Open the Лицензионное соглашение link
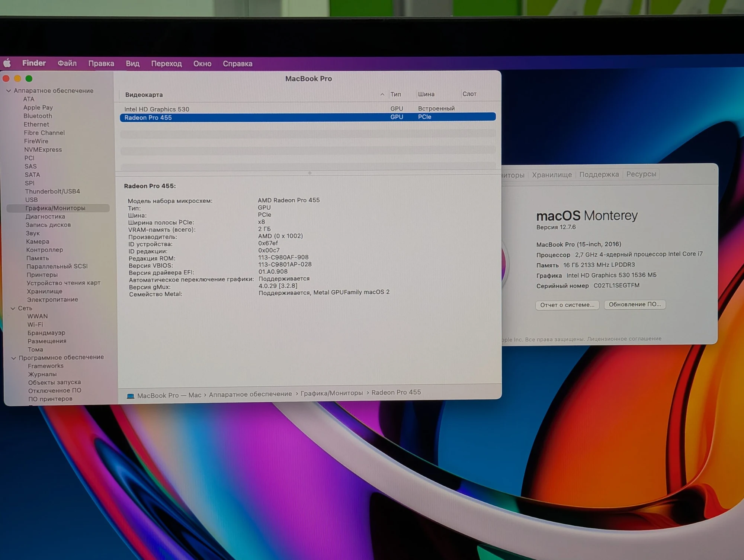Screen dimensions: 744x560 pyautogui.click(x=624, y=339)
